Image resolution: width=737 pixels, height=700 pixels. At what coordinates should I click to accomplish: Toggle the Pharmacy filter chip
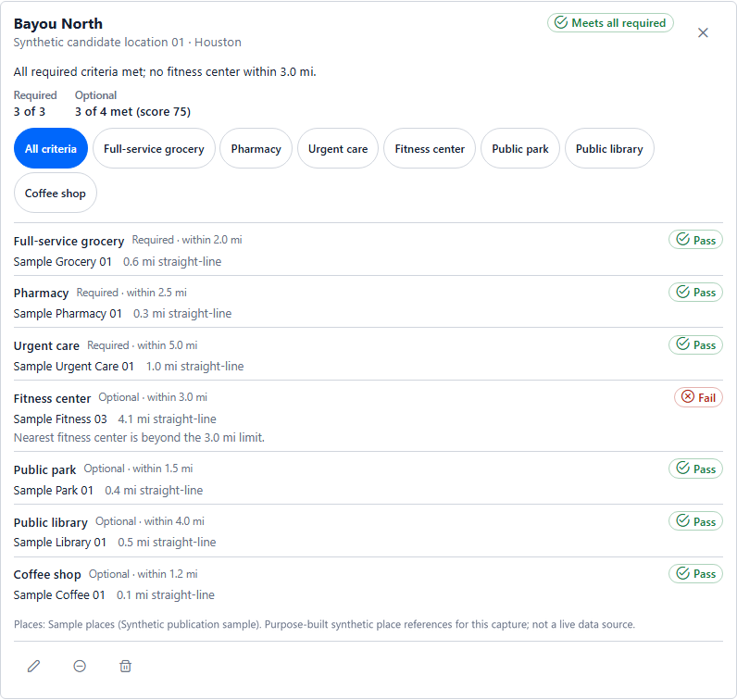pos(256,148)
